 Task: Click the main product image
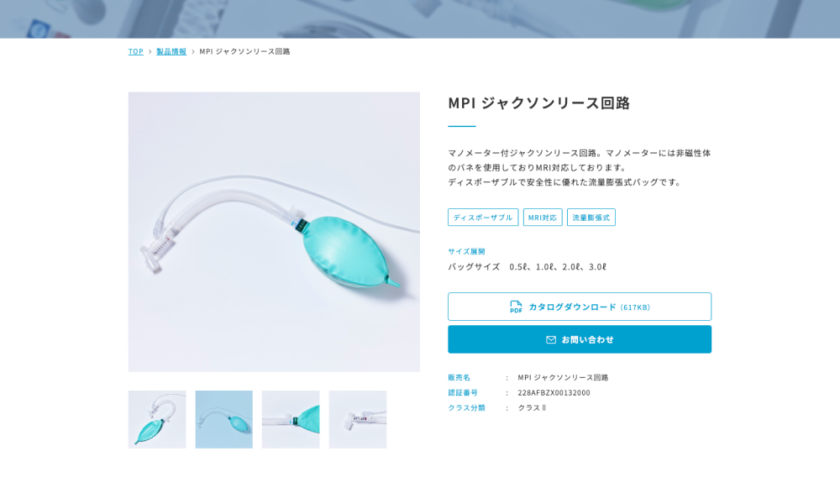pos(274,232)
